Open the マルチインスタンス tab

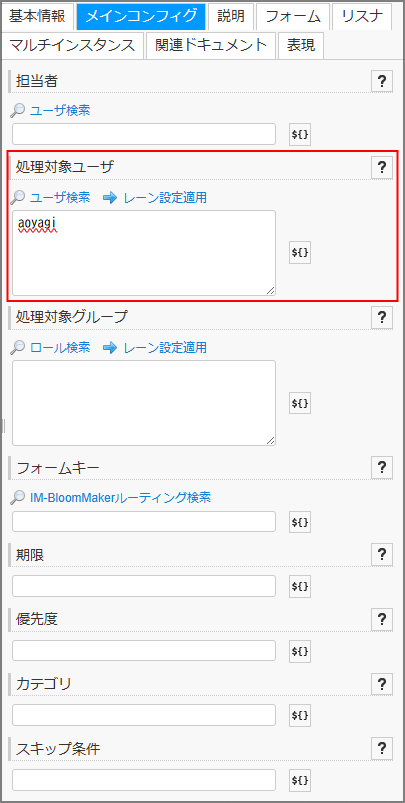(x=75, y=46)
